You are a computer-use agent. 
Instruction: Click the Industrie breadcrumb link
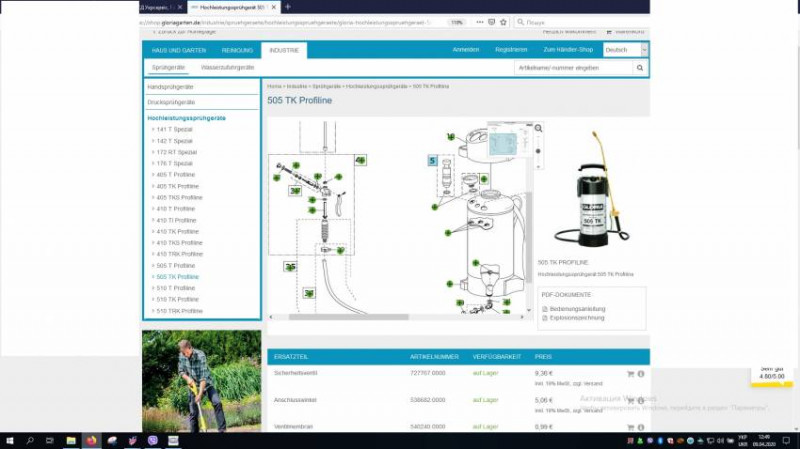297,86
